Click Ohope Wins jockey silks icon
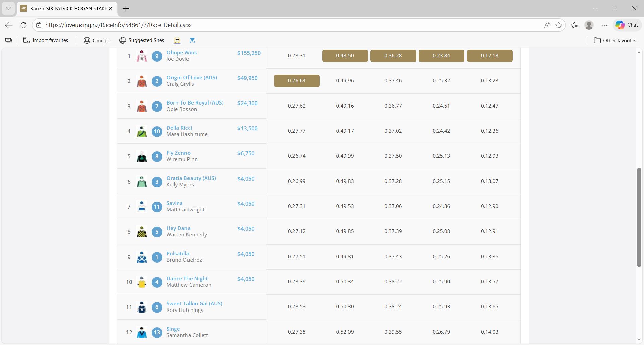This screenshot has width=644, height=345. pyautogui.click(x=142, y=56)
